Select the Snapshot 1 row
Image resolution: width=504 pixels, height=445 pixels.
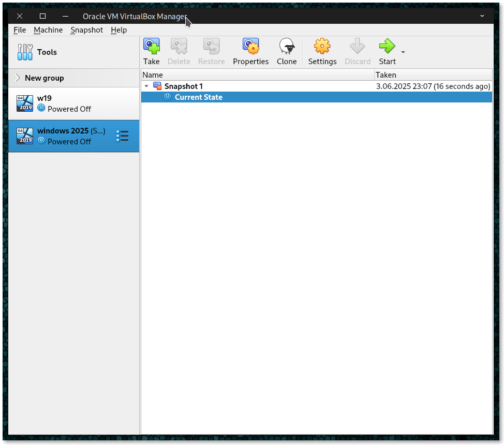[x=317, y=86]
